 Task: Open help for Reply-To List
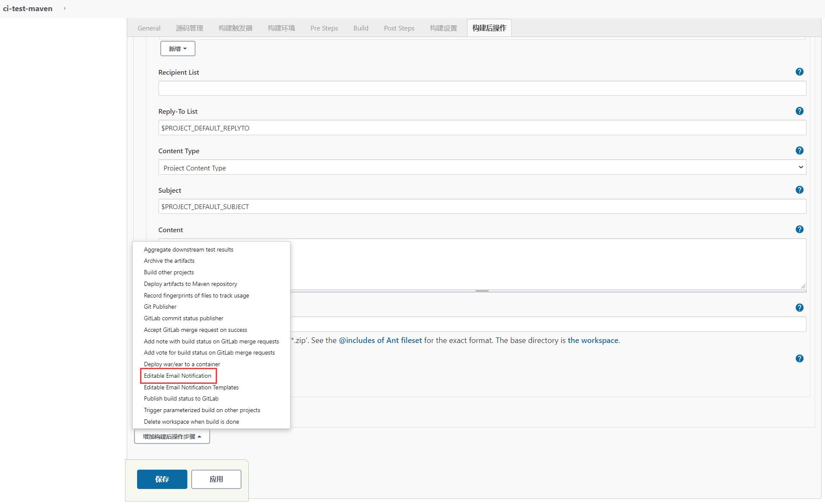(x=799, y=111)
